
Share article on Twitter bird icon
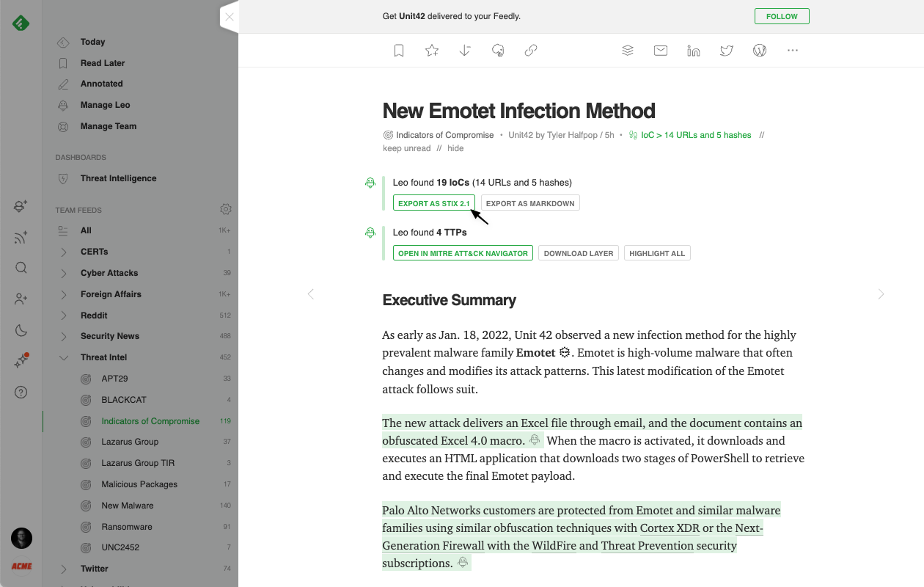[727, 51]
